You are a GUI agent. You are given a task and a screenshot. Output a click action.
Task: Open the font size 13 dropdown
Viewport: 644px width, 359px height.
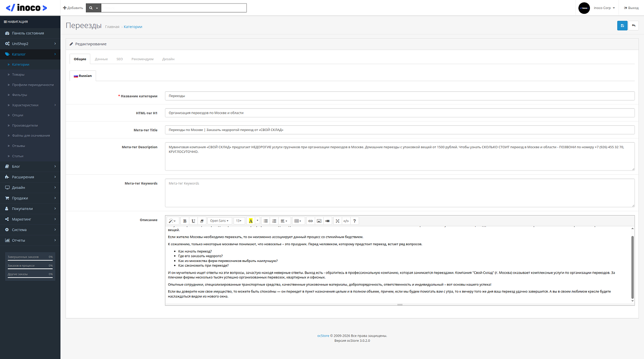click(x=239, y=221)
